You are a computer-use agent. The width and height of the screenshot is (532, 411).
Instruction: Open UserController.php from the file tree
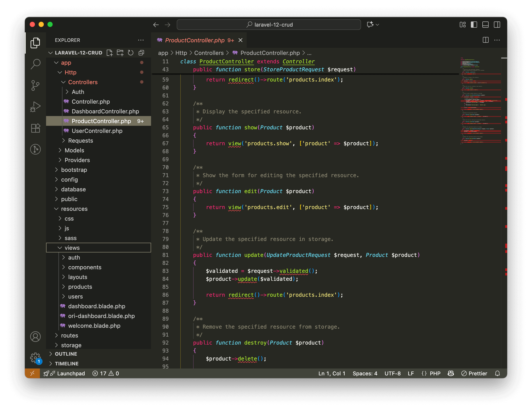(97, 131)
